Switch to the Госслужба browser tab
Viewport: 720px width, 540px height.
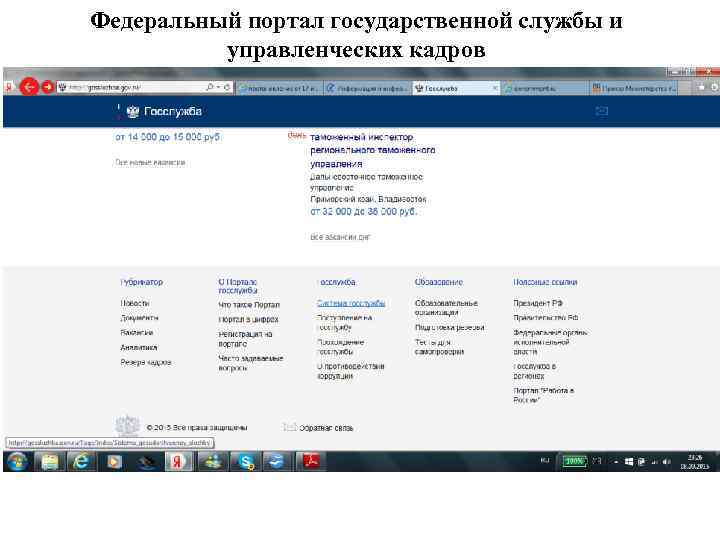(456, 88)
